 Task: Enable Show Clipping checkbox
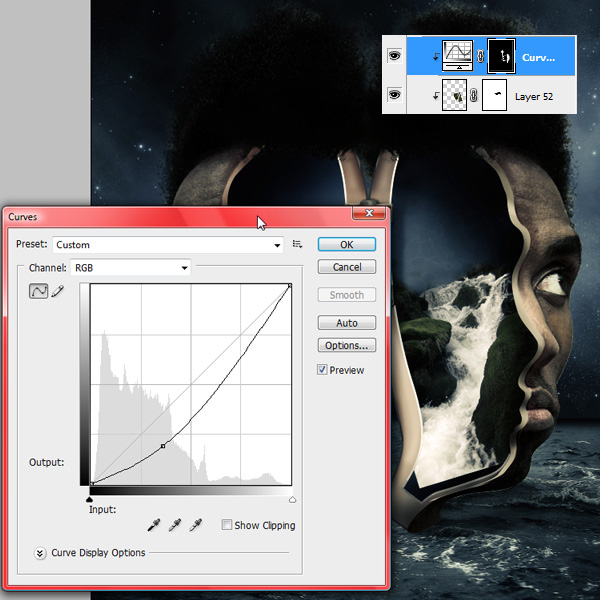[x=227, y=525]
